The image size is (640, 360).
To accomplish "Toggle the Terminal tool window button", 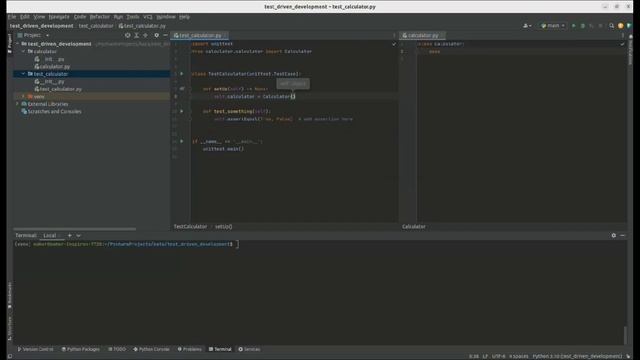I will pos(220,349).
